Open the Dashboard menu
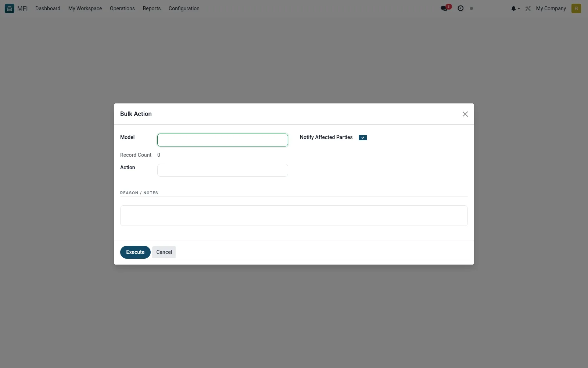The image size is (588, 368). [48, 8]
